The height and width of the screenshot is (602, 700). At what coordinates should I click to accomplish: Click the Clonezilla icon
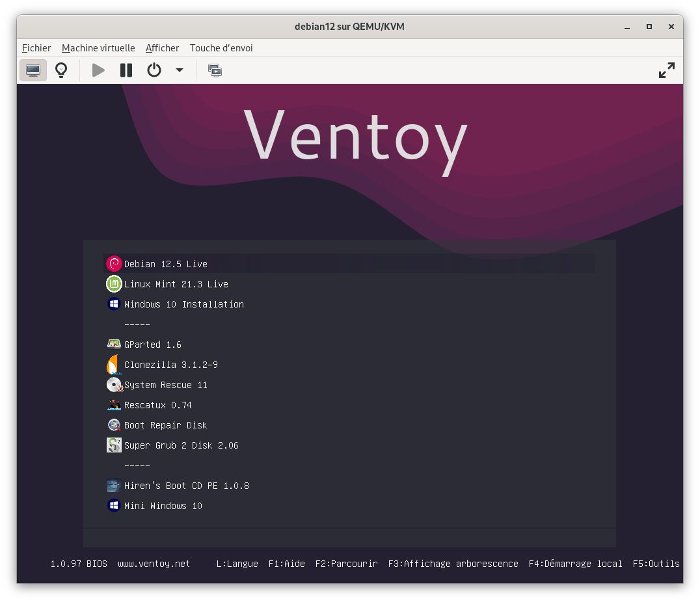113,365
